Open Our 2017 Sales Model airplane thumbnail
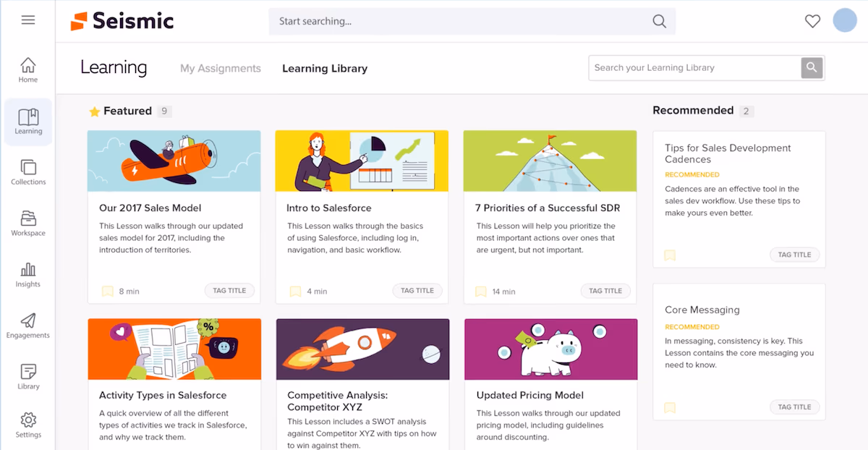This screenshot has width=868, height=450. (174, 161)
